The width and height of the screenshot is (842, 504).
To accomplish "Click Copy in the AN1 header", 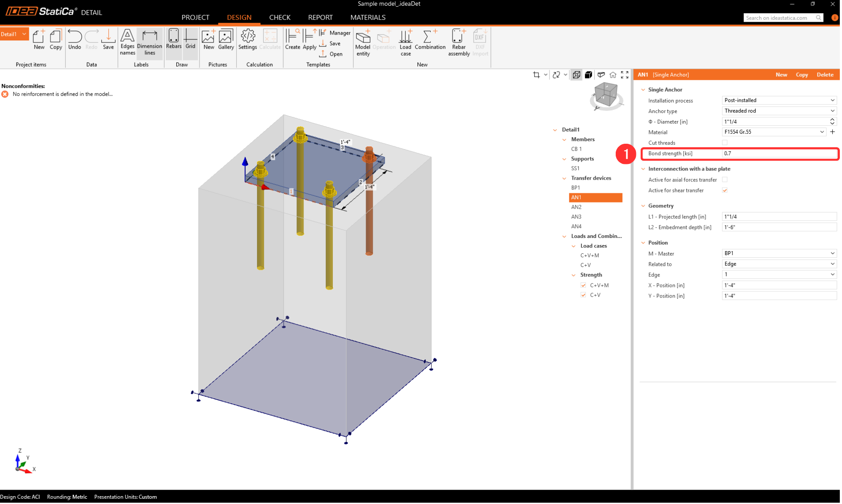I will coord(802,75).
